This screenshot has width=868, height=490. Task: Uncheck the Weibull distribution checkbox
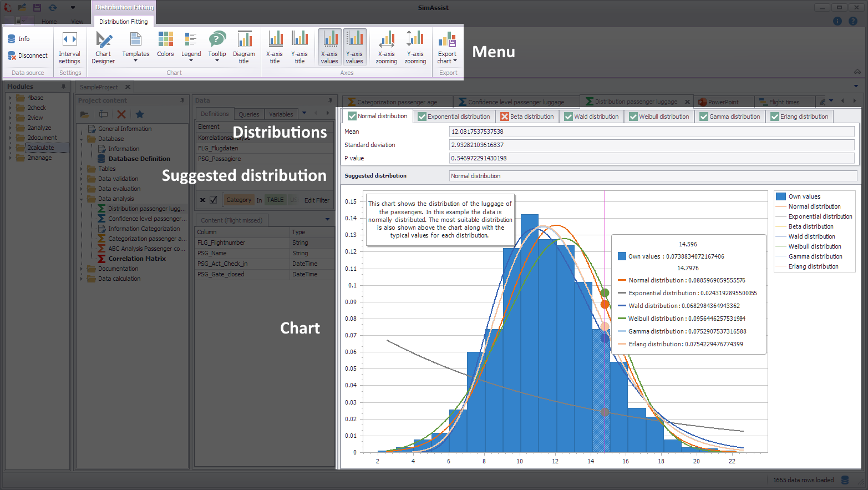click(633, 117)
